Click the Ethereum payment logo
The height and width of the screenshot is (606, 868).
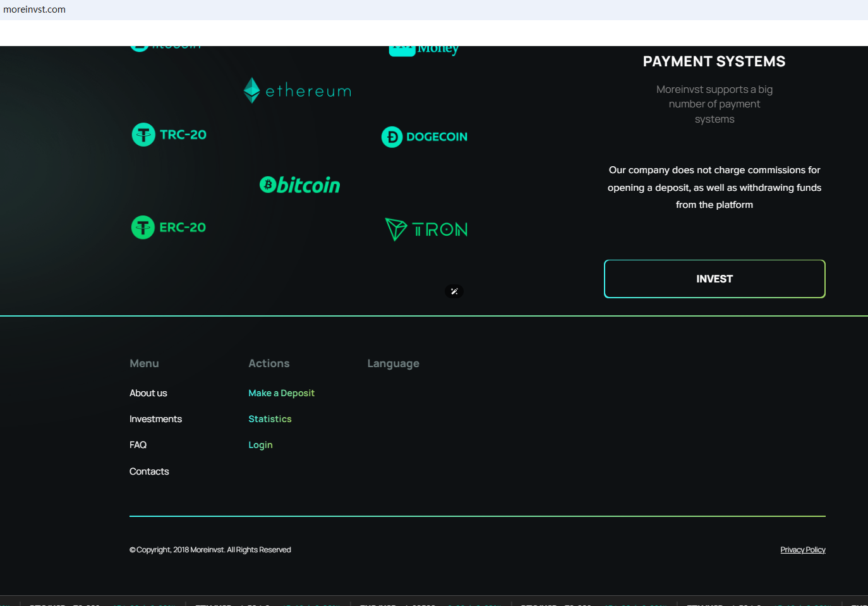pos(298,90)
